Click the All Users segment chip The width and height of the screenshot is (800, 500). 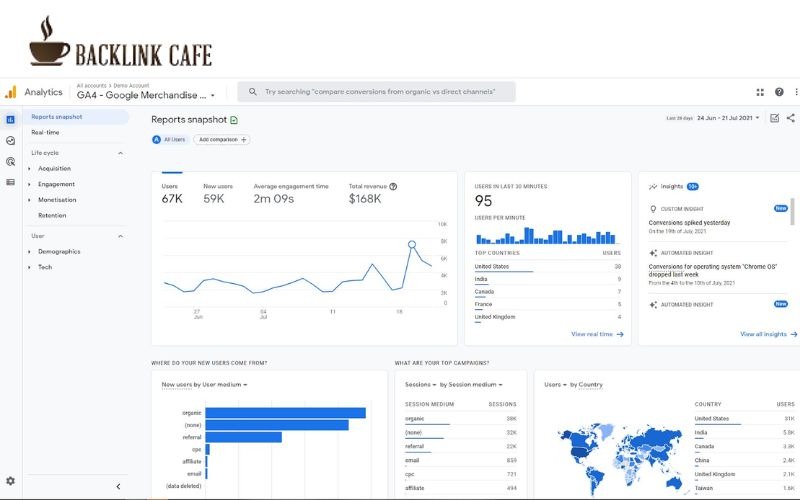169,139
